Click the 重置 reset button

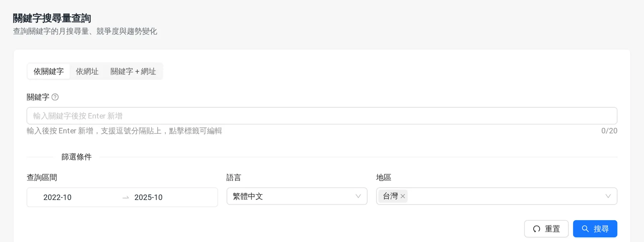click(x=546, y=229)
